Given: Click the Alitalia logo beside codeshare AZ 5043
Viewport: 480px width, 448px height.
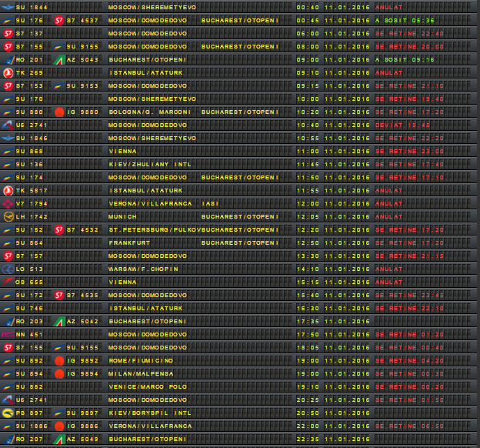Looking at the screenshot, I should click(x=58, y=59).
